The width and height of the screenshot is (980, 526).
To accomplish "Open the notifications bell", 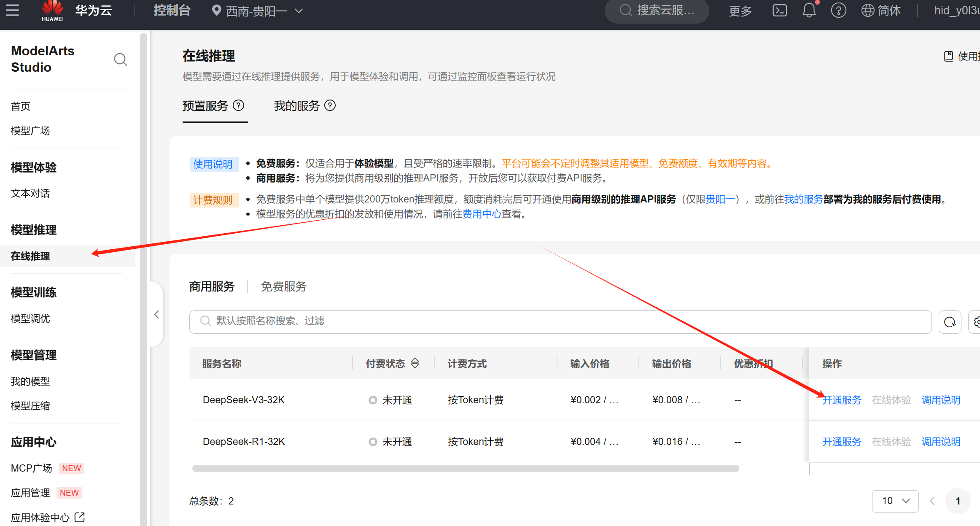I will (808, 10).
